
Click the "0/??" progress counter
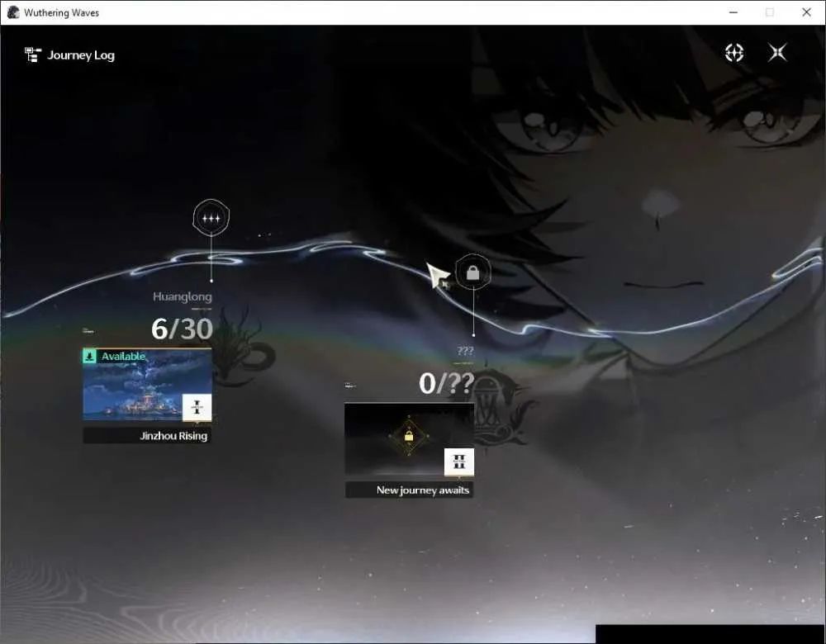(446, 383)
